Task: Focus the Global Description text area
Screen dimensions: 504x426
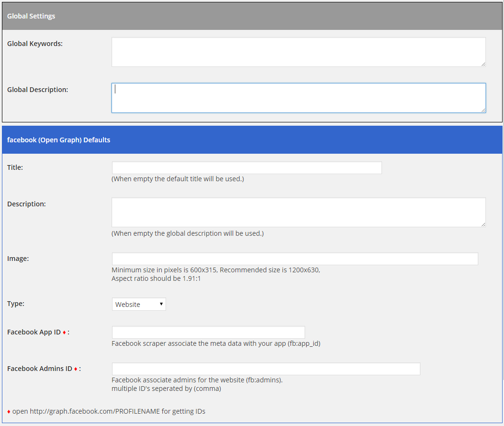Action: 298,98
